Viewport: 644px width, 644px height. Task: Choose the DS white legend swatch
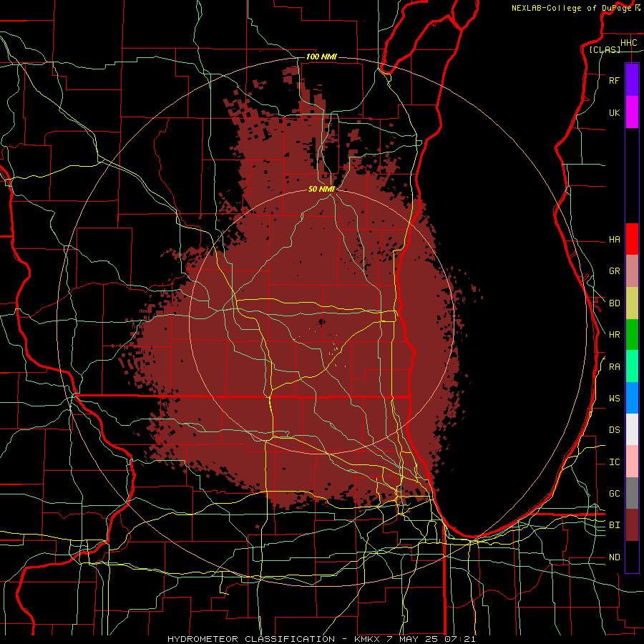(x=632, y=429)
